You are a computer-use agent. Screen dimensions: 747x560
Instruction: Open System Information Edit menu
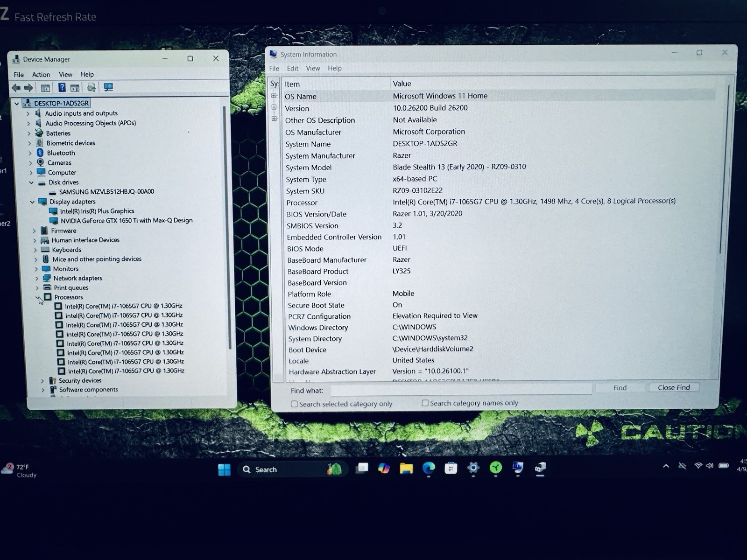click(x=293, y=68)
